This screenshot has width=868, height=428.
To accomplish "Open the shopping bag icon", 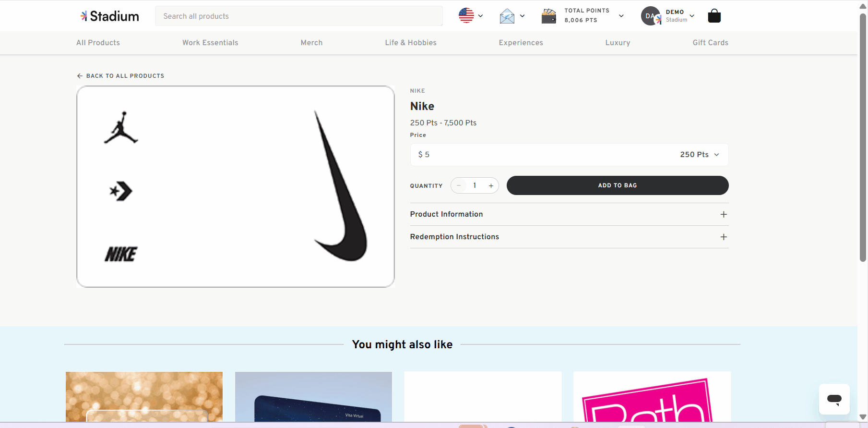I will (714, 16).
